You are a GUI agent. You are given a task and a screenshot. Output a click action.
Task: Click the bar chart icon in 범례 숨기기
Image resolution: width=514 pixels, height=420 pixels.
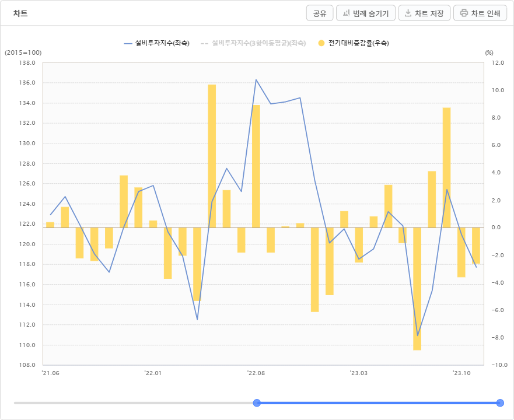coord(346,13)
